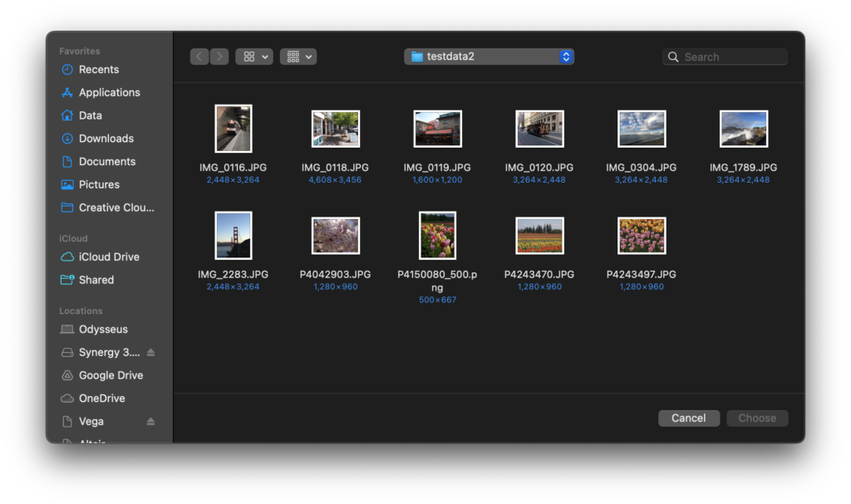
Task: Select Applications in the sidebar
Action: pos(109,93)
